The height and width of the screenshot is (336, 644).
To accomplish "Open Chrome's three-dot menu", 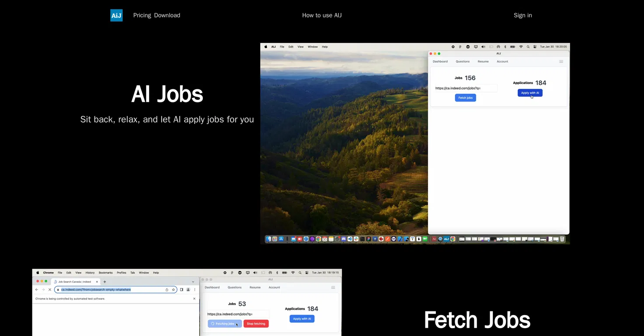I will tap(195, 290).
